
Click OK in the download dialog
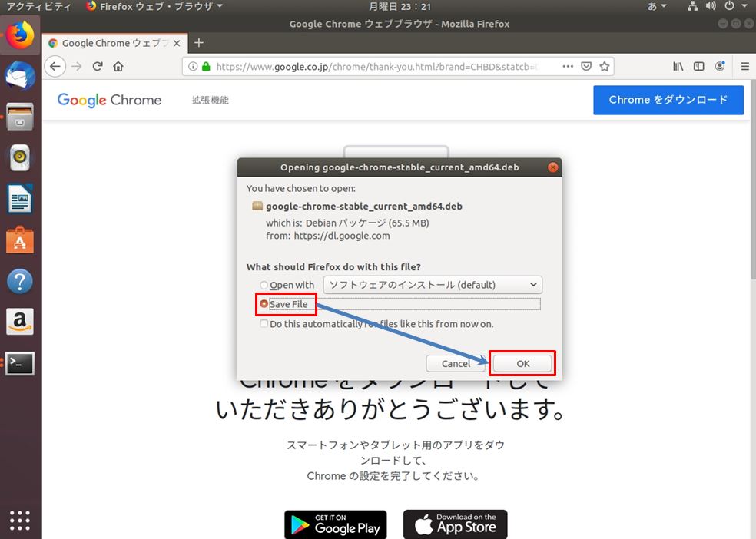point(522,364)
